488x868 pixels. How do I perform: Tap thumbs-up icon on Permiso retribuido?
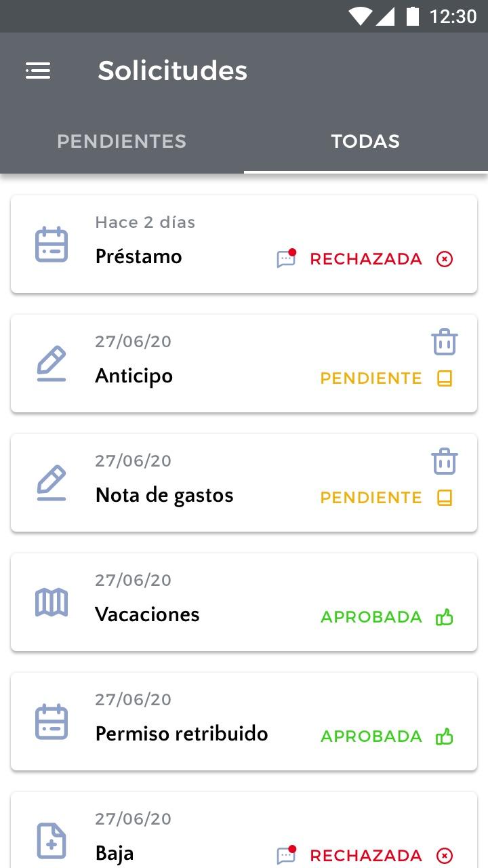(x=445, y=736)
